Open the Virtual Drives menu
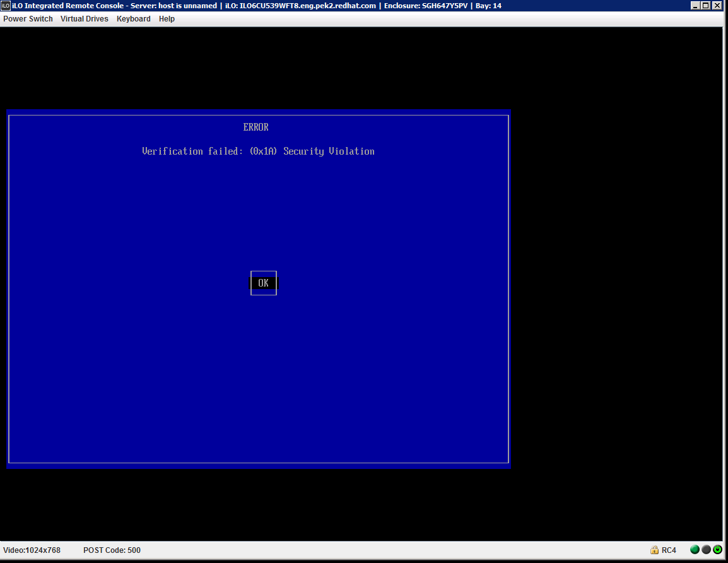Viewport: 728px width, 563px height. 85,19
